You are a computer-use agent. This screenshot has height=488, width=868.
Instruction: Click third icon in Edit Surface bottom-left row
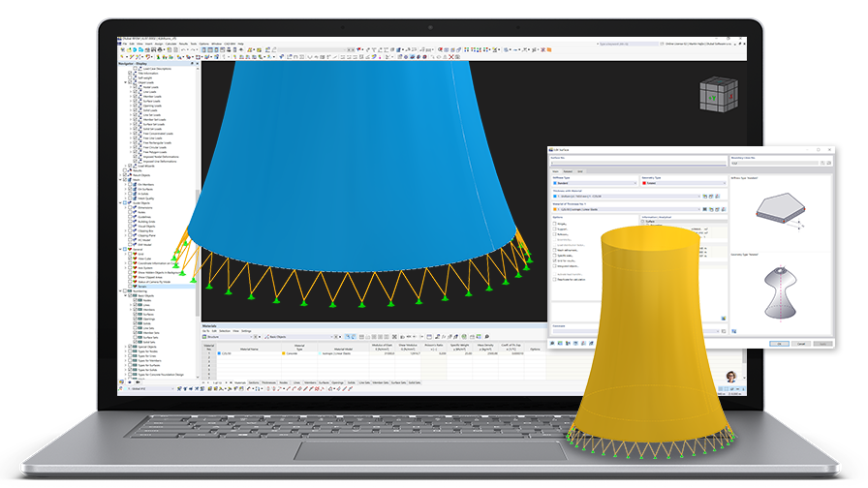(568, 343)
